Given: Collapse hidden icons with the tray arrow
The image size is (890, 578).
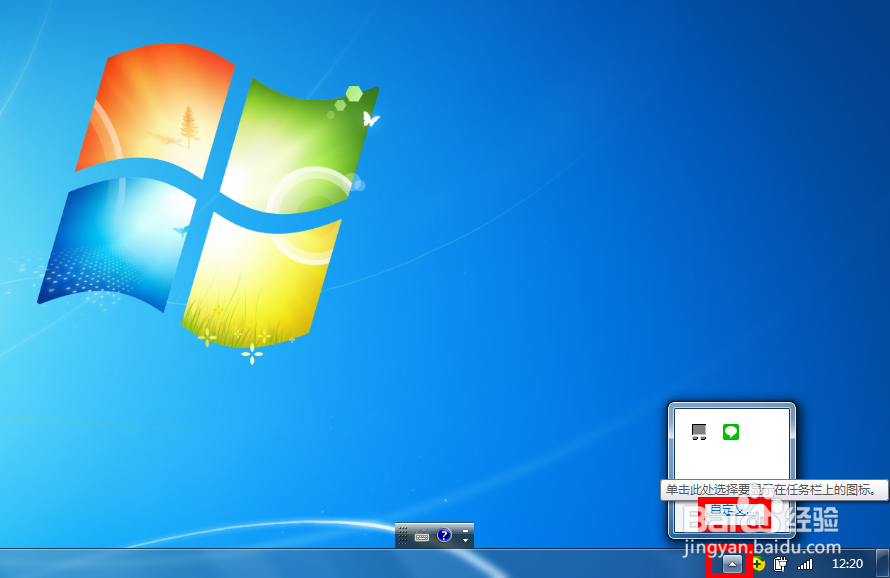Looking at the screenshot, I should click(732, 564).
